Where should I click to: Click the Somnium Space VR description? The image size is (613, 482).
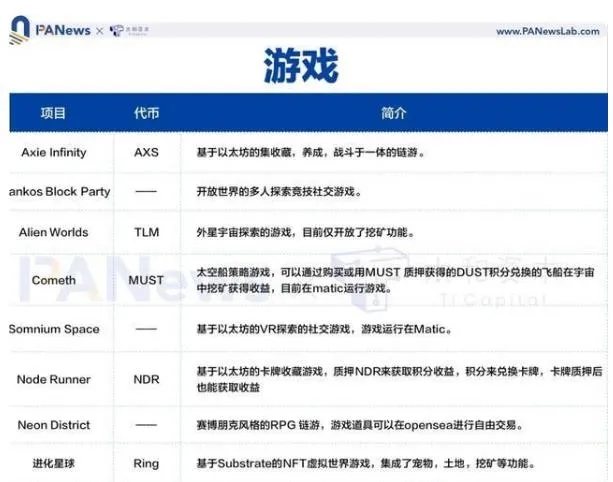coord(324,330)
